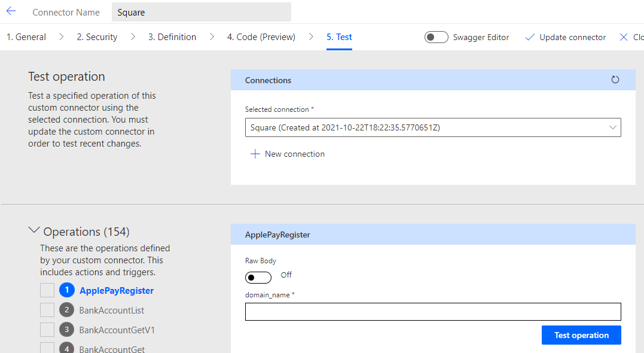The width and height of the screenshot is (644, 353).
Task: Select the number 1 badge for ApplePayRegister
Action: [x=66, y=290]
